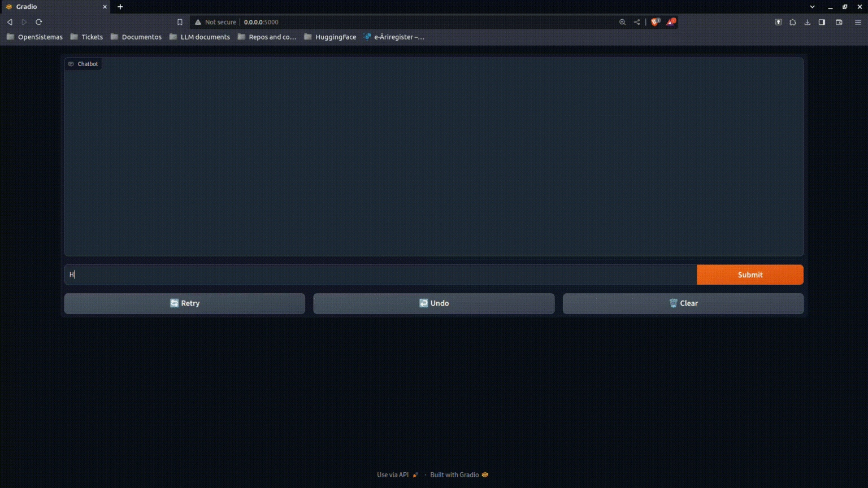Image resolution: width=868 pixels, height=488 pixels.
Task: Bookmark this page with the bookmark icon
Action: tap(180, 22)
